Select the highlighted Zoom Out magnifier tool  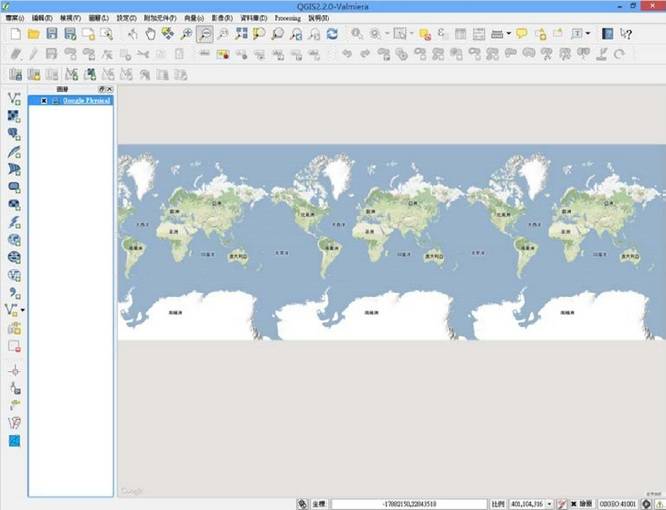click(205, 34)
